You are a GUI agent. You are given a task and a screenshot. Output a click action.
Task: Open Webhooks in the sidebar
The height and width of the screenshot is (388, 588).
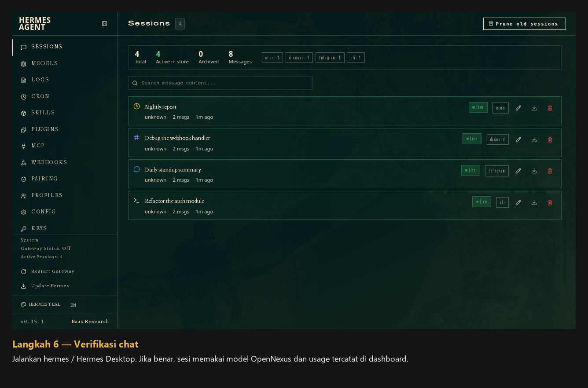65,162
